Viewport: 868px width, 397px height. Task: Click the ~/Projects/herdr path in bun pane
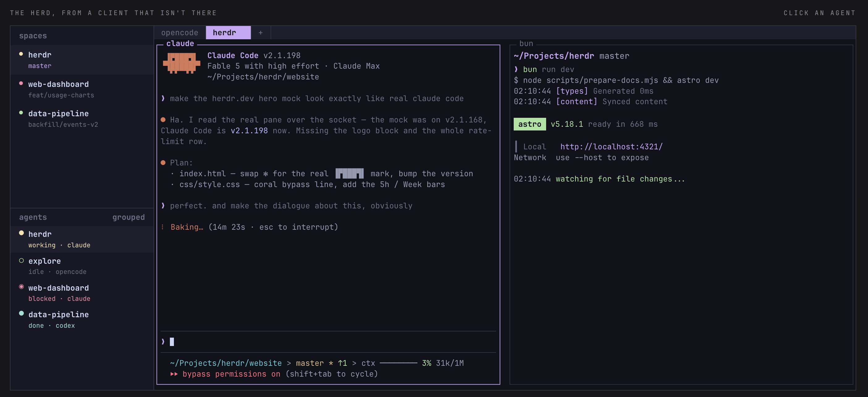(554, 56)
